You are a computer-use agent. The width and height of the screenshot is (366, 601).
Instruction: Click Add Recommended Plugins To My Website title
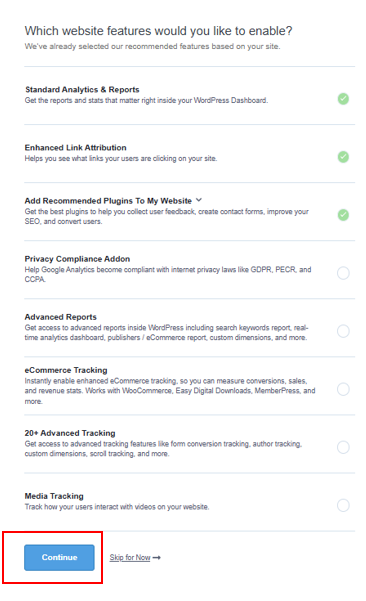(x=108, y=201)
